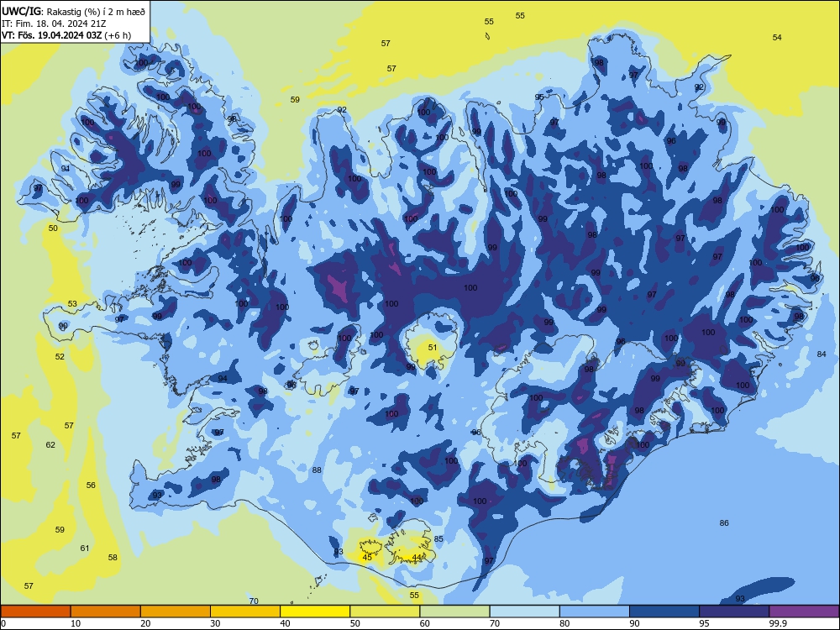Viewport: 840px width, 630px height.
Task: Click the value 62 over the western sea
Action: point(50,444)
